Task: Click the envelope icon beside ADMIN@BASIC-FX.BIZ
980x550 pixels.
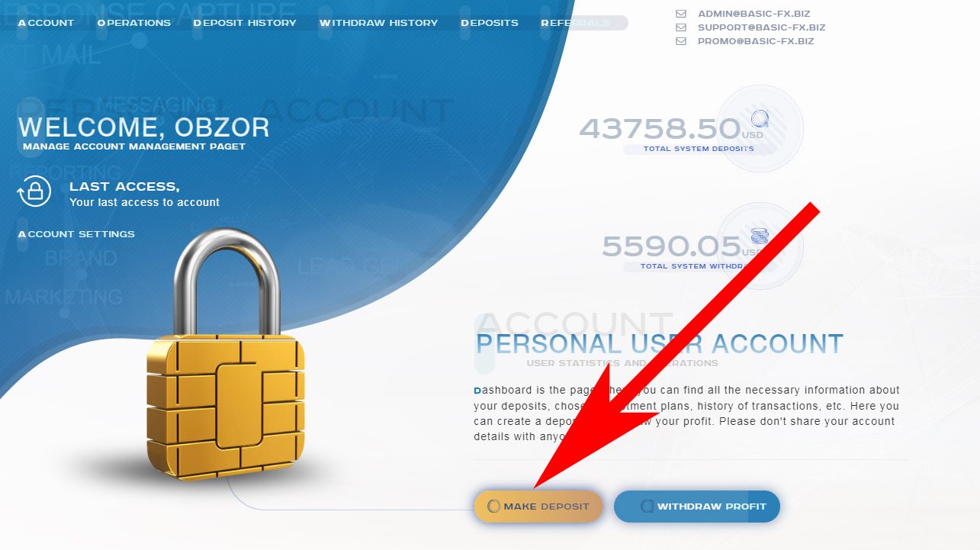Action: pos(681,14)
